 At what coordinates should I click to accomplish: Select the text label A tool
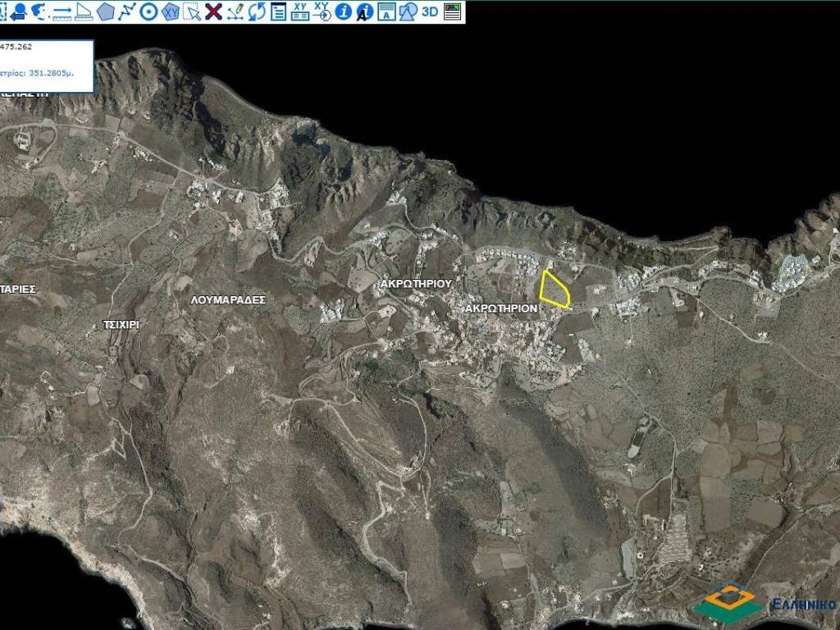pos(386,11)
